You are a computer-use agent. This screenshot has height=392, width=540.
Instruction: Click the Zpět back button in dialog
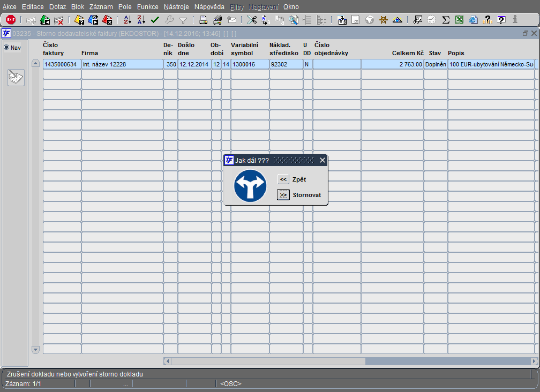283,179
